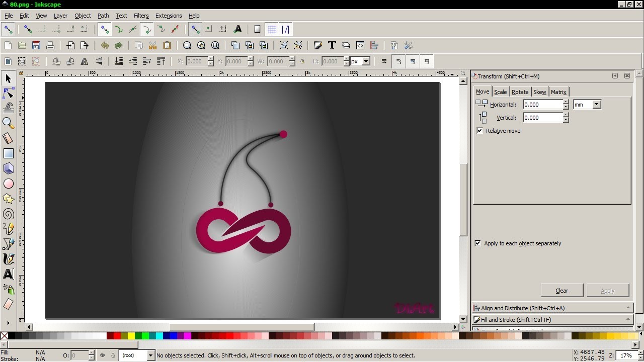Open the File menu
The image size is (644, 362).
9,16
